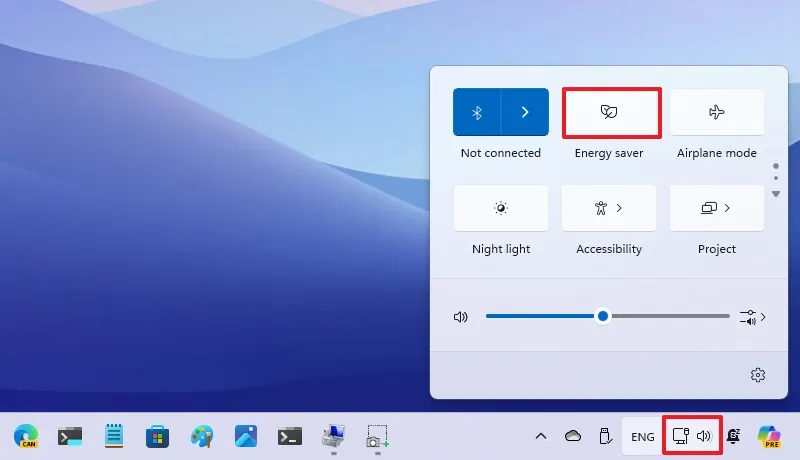The height and width of the screenshot is (460, 800).
Task: Launch Microsoft Edge Canary from taskbar
Action: [25, 436]
